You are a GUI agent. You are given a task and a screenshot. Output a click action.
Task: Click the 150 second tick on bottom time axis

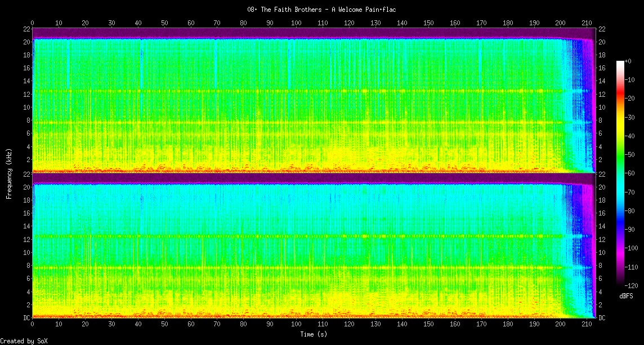[428, 325]
